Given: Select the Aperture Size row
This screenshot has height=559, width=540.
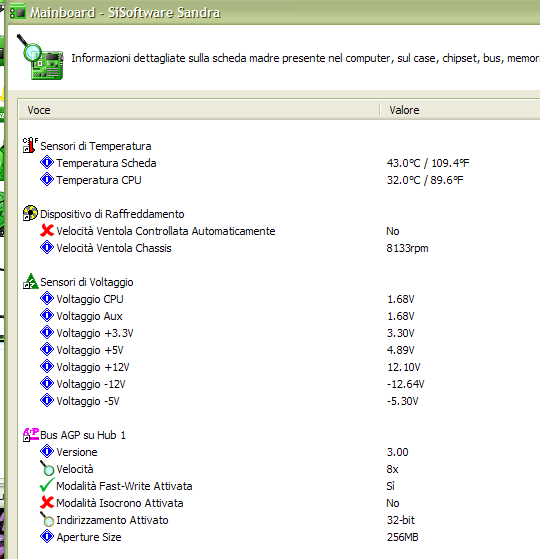Looking at the screenshot, I should click(x=279, y=537).
